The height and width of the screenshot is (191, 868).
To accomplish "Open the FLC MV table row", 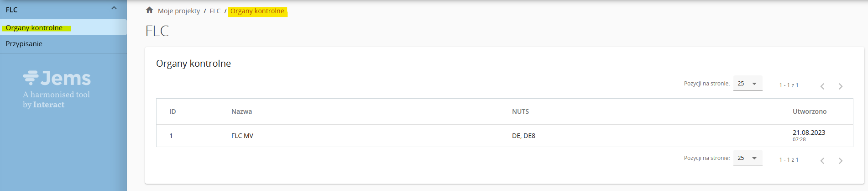I will (242, 136).
